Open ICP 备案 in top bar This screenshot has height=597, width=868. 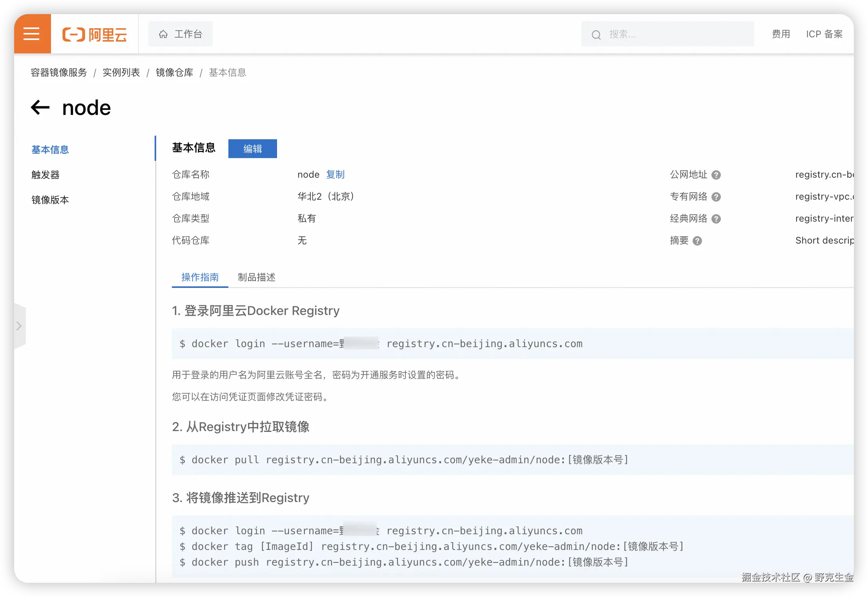824,34
